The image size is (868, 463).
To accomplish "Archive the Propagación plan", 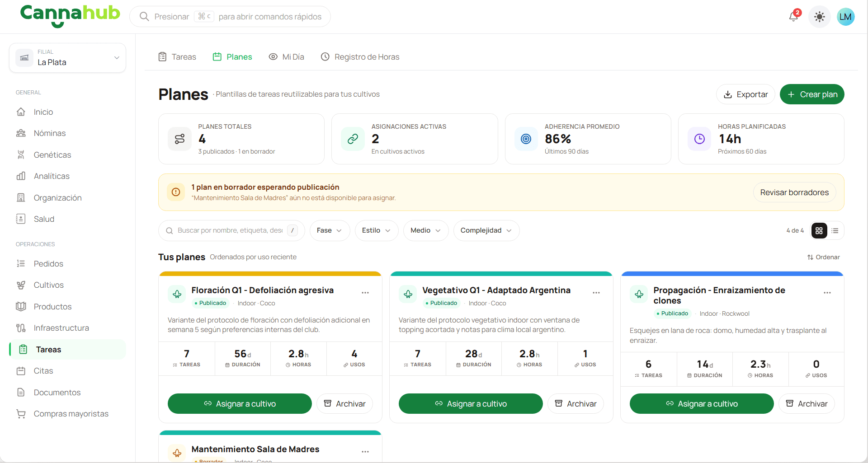I will click(x=807, y=403).
